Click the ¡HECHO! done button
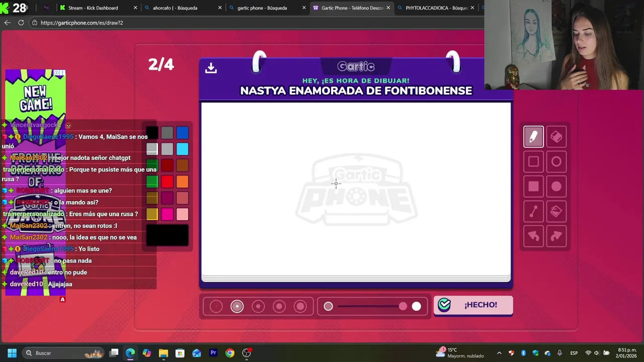This screenshot has width=644, height=362. click(473, 305)
